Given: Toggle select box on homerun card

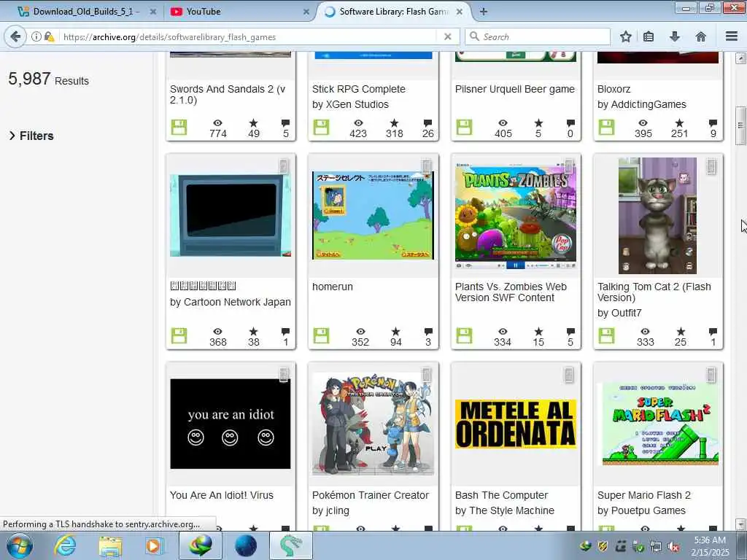Looking at the screenshot, I should [x=426, y=166].
